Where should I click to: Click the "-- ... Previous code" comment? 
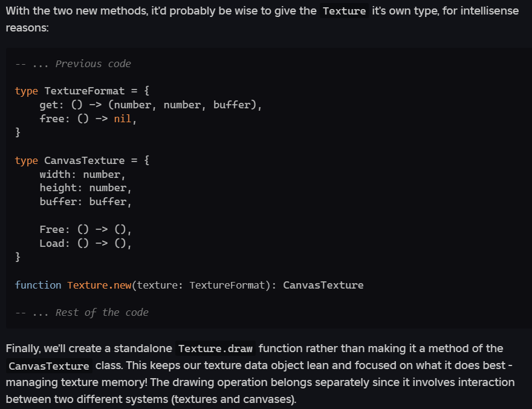[x=73, y=64]
